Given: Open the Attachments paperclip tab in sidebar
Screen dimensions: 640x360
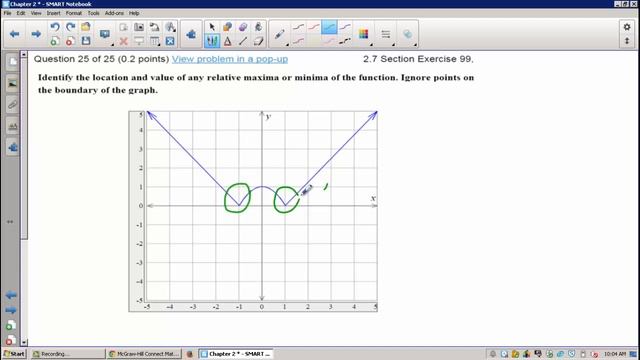Looking at the screenshot, I should pos(12,105).
